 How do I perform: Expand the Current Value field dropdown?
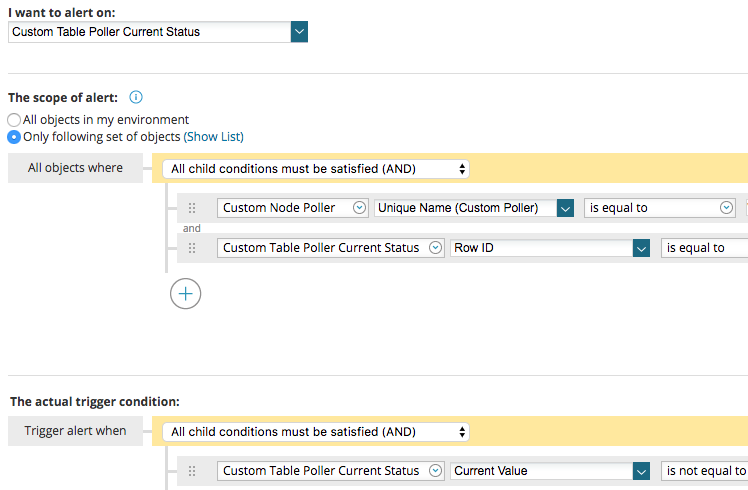[x=641, y=471]
